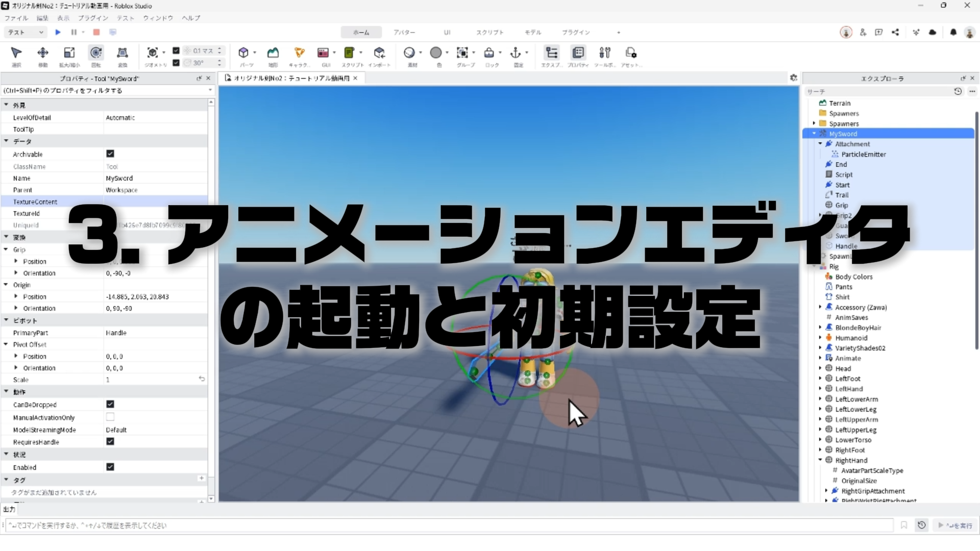Image resolution: width=980 pixels, height=551 pixels.
Task: Select the Scale (拡大/縮小) tool
Action: coord(69,53)
